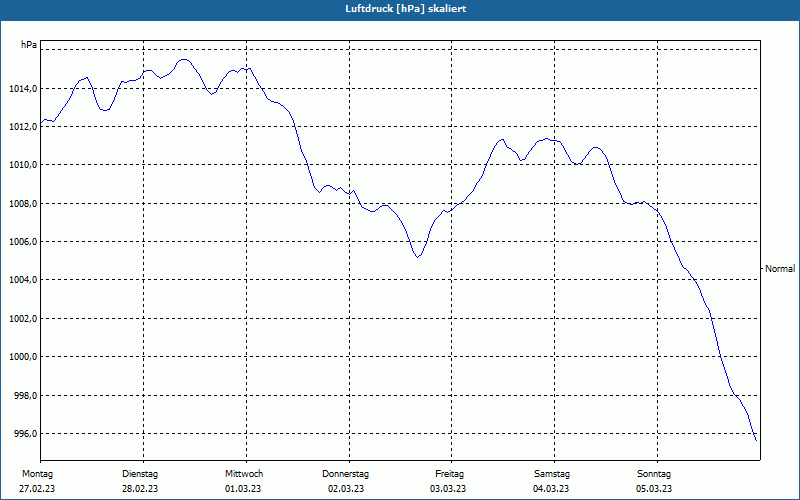Screen dimensions: 800x500
Task: Click the date 04.03.23
Action: pyautogui.click(x=551, y=489)
